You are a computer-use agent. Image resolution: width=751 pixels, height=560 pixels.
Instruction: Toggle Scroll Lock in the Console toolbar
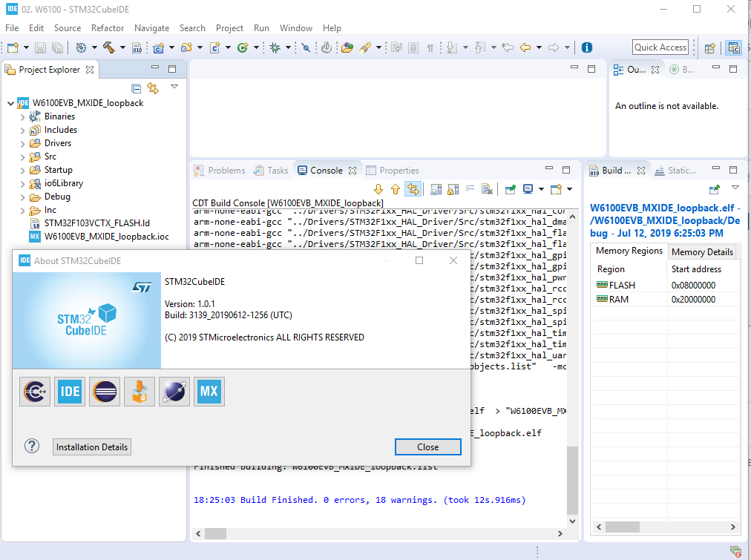(x=452, y=190)
